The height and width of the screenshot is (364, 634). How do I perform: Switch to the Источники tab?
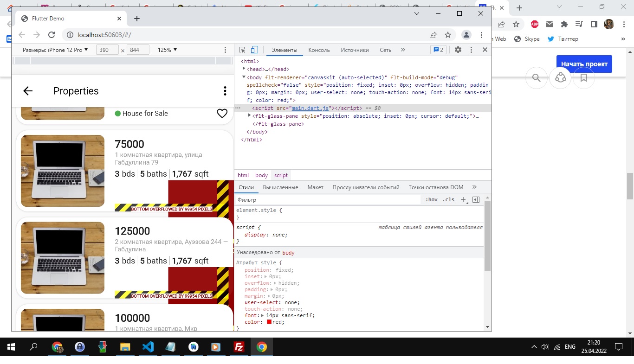coord(355,50)
